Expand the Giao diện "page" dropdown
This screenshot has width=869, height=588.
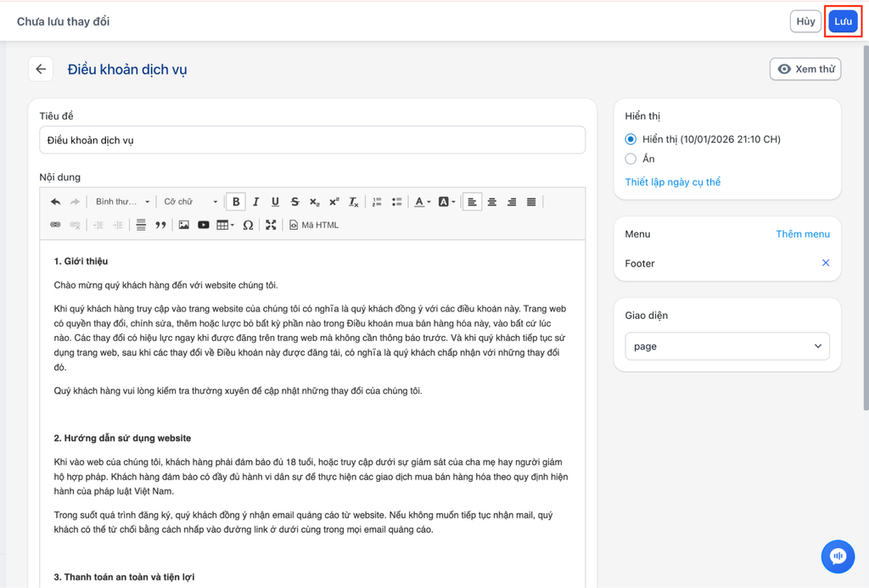tap(727, 346)
